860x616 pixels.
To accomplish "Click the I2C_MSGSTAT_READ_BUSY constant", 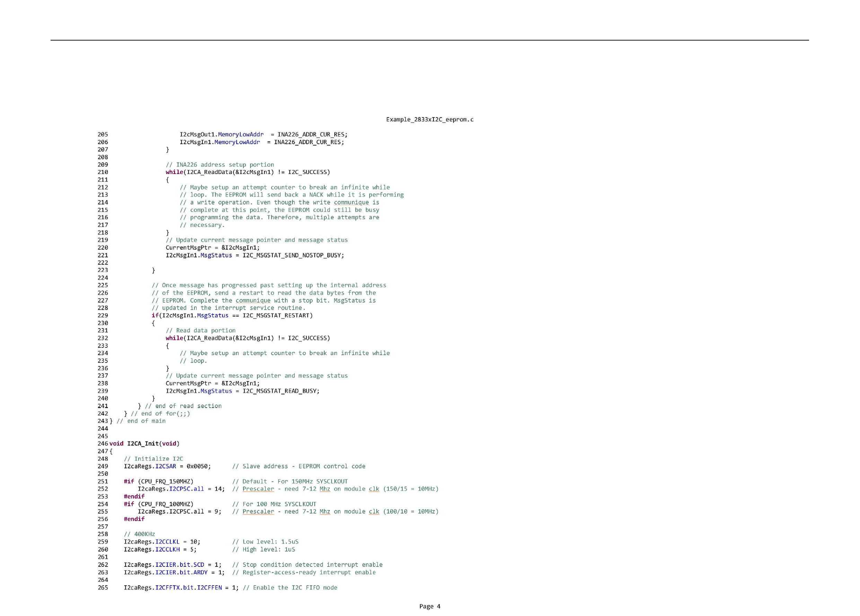I will (x=280, y=391).
